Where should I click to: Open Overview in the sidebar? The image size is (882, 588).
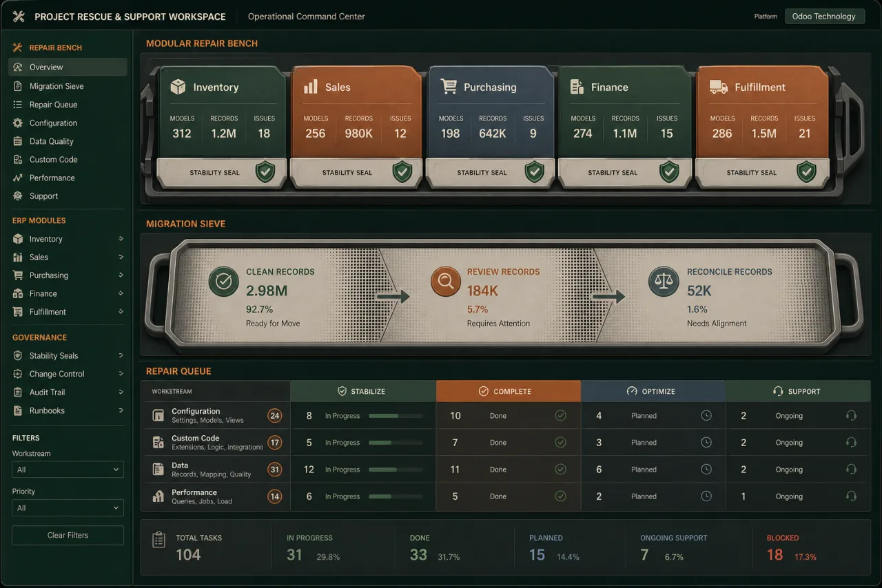pyautogui.click(x=68, y=67)
